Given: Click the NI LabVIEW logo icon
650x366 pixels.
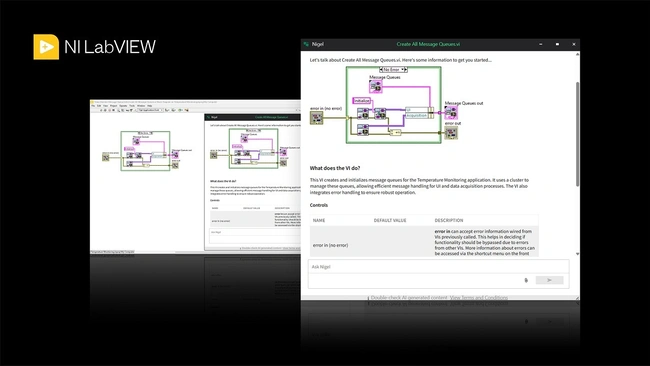Looking at the screenshot, I should pyautogui.click(x=46, y=47).
